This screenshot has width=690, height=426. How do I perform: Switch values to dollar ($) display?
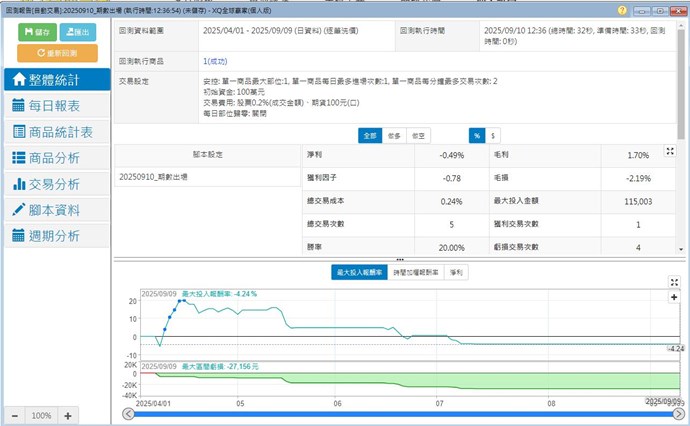click(x=492, y=135)
